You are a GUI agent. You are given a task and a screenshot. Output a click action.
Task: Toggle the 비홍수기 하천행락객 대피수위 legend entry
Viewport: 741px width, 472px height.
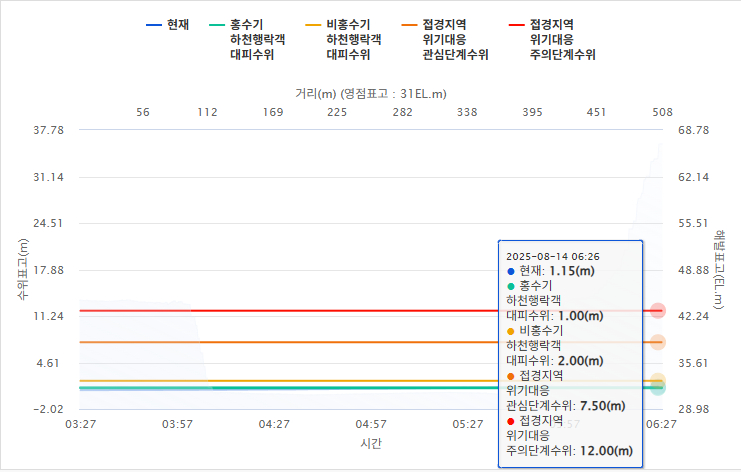pos(353,38)
